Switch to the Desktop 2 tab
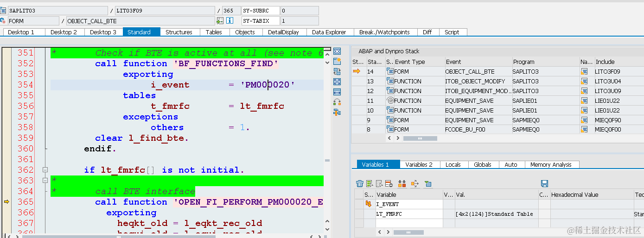The height and width of the screenshot is (238, 644). [64, 32]
